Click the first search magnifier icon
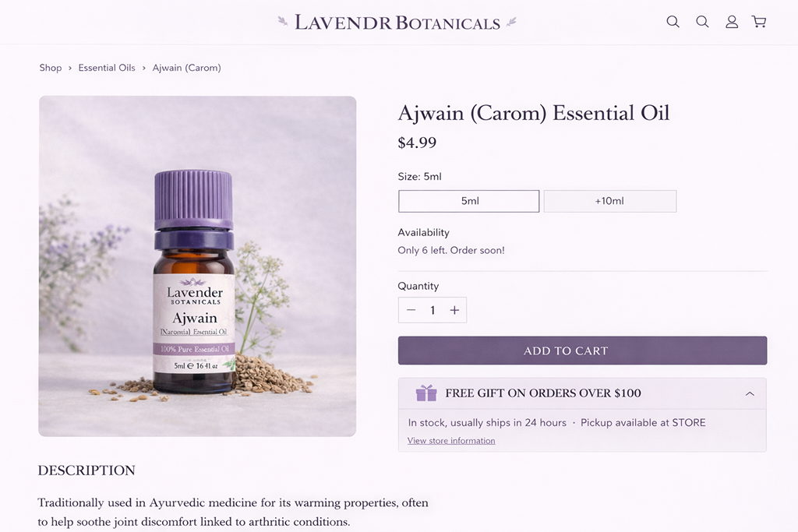Image resolution: width=798 pixels, height=532 pixels. tap(673, 21)
